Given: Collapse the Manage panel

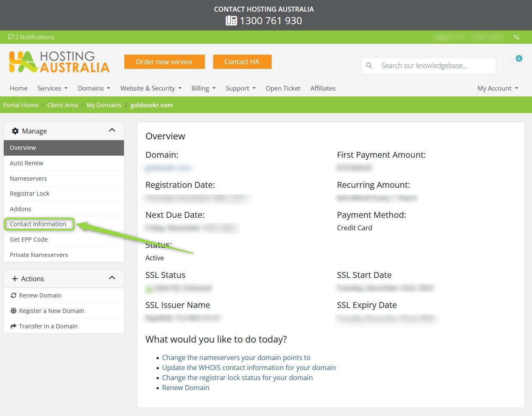Looking at the screenshot, I should coord(112,131).
